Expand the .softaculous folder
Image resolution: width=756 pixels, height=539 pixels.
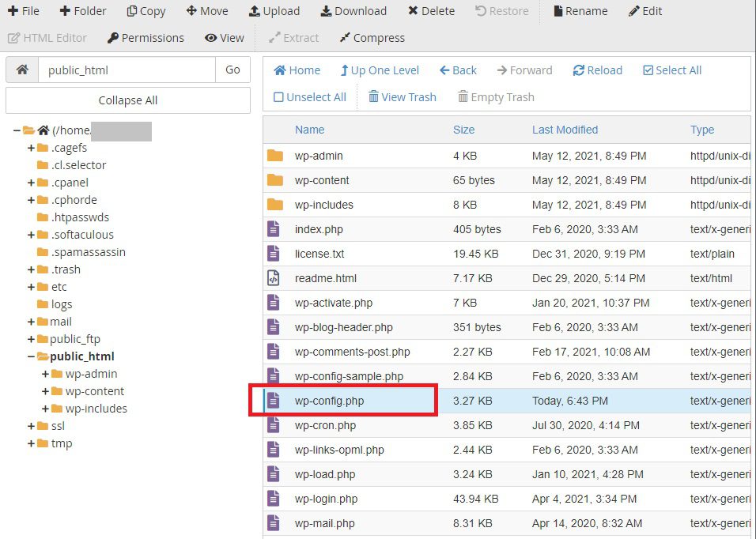click(x=32, y=235)
